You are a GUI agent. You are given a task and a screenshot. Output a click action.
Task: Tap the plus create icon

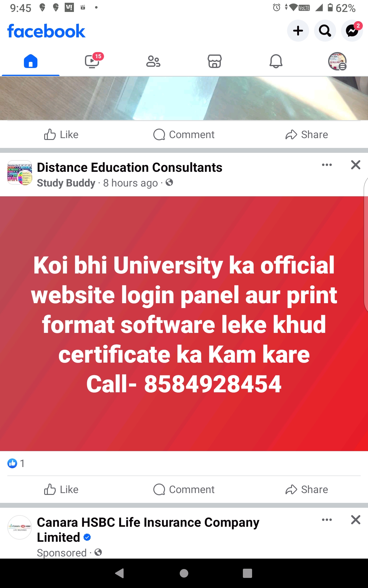click(298, 31)
